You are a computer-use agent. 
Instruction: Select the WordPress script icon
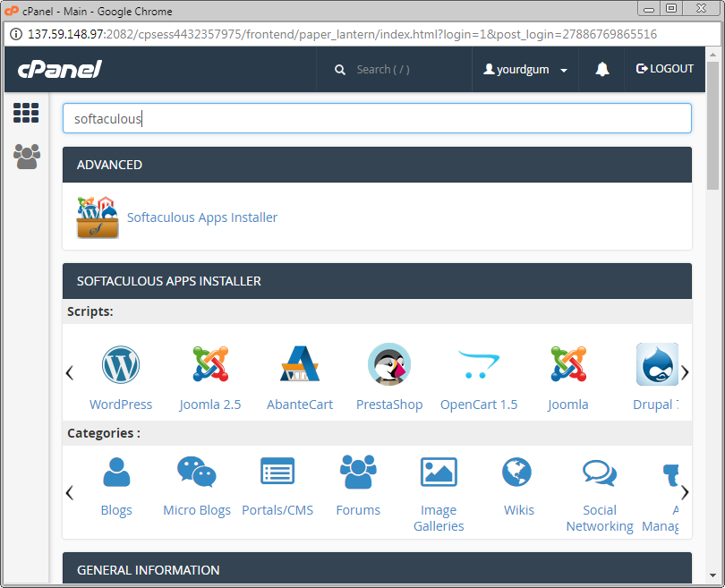pyautogui.click(x=121, y=365)
